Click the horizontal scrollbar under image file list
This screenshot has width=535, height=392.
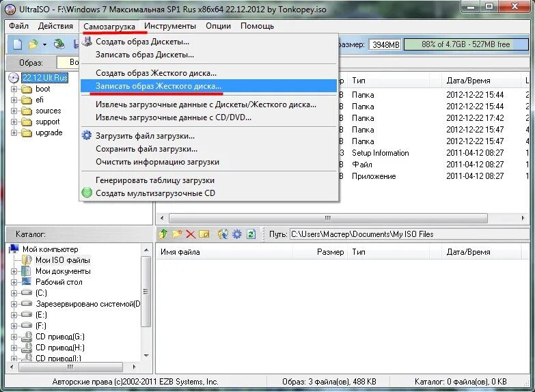tap(342, 218)
